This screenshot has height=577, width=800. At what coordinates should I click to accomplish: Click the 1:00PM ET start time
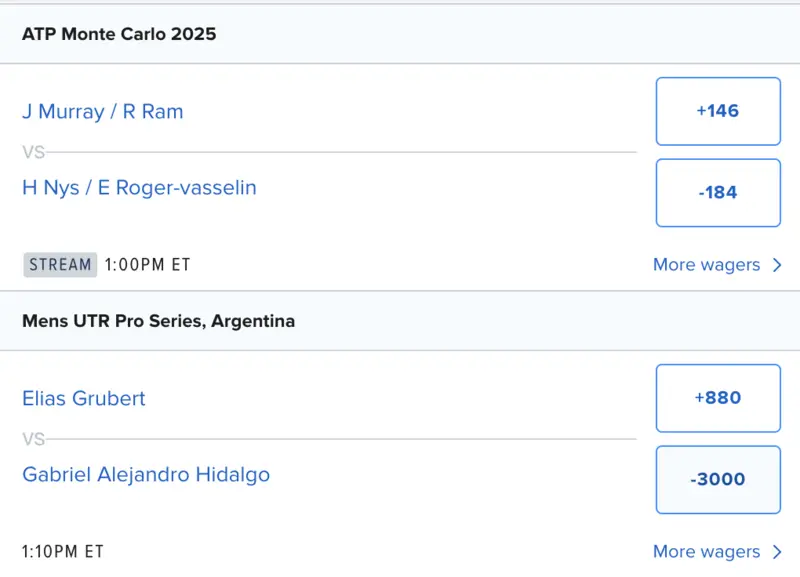point(148,265)
